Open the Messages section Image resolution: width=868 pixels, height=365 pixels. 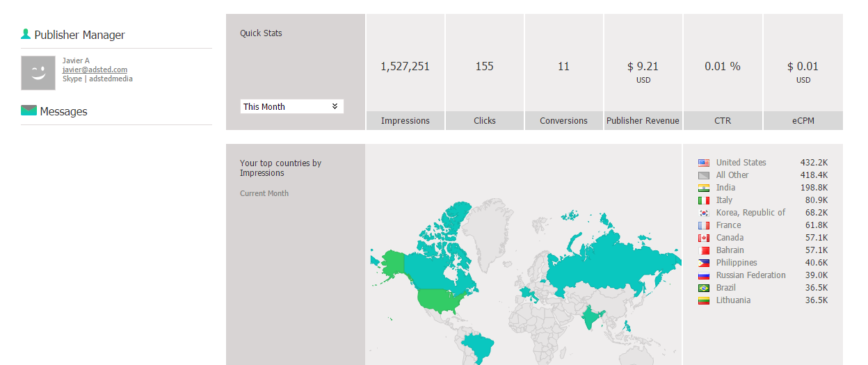pos(63,111)
